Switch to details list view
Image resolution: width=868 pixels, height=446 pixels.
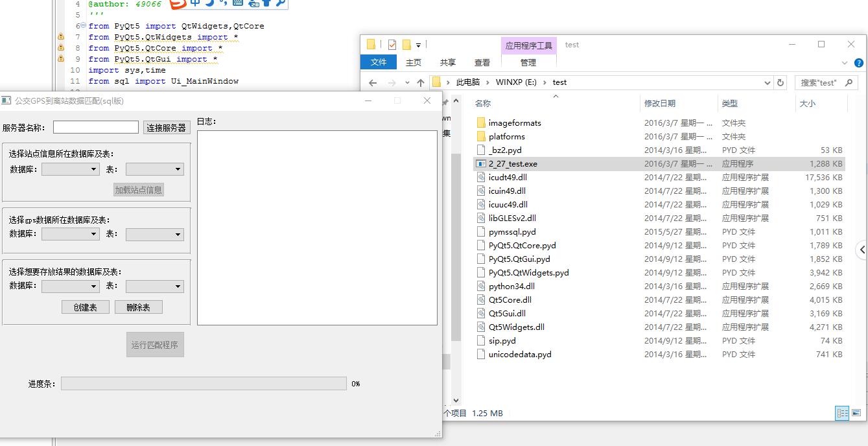(x=842, y=413)
